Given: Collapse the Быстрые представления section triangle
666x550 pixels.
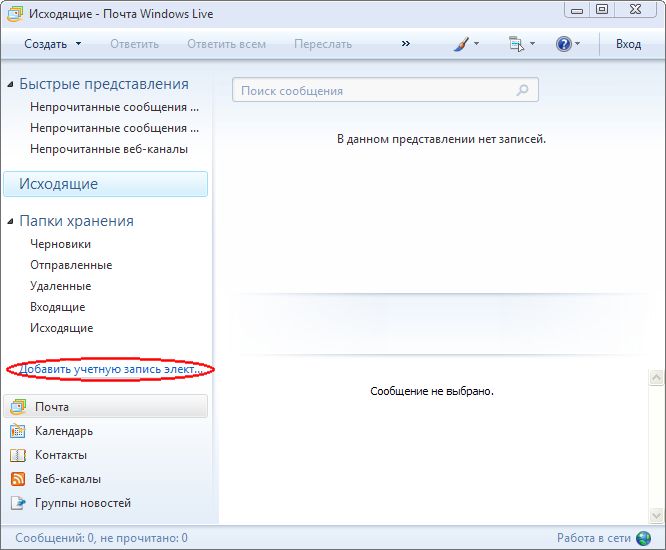Looking at the screenshot, I should [x=10, y=85].
